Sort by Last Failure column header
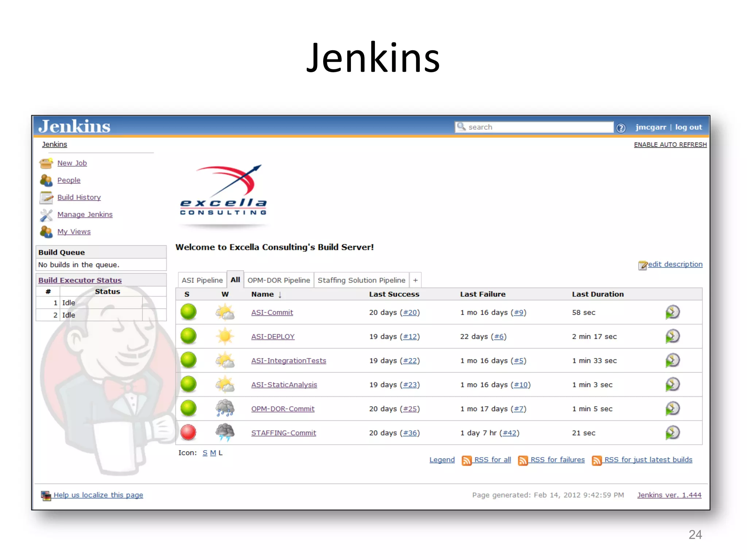This screenshot has width=747, height=560. [483, 294]
